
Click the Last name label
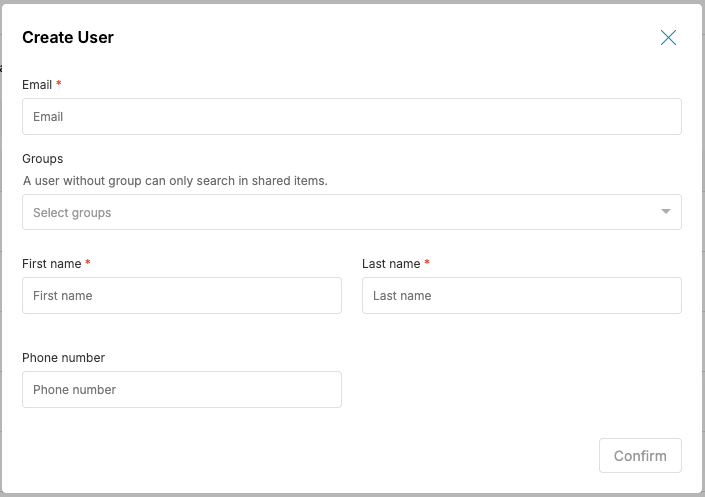[390, 264]
